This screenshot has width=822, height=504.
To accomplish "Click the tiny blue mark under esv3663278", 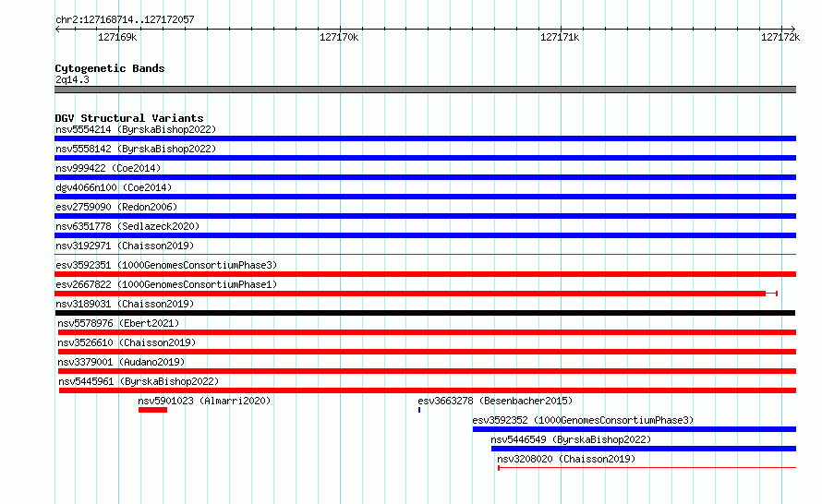I will tap(419, 410).
